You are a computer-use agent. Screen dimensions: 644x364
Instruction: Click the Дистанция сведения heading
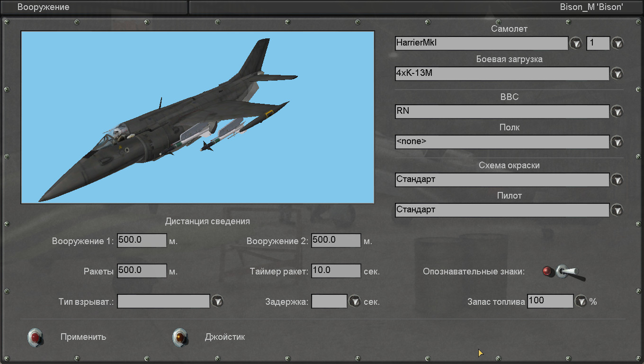[207, 221]
